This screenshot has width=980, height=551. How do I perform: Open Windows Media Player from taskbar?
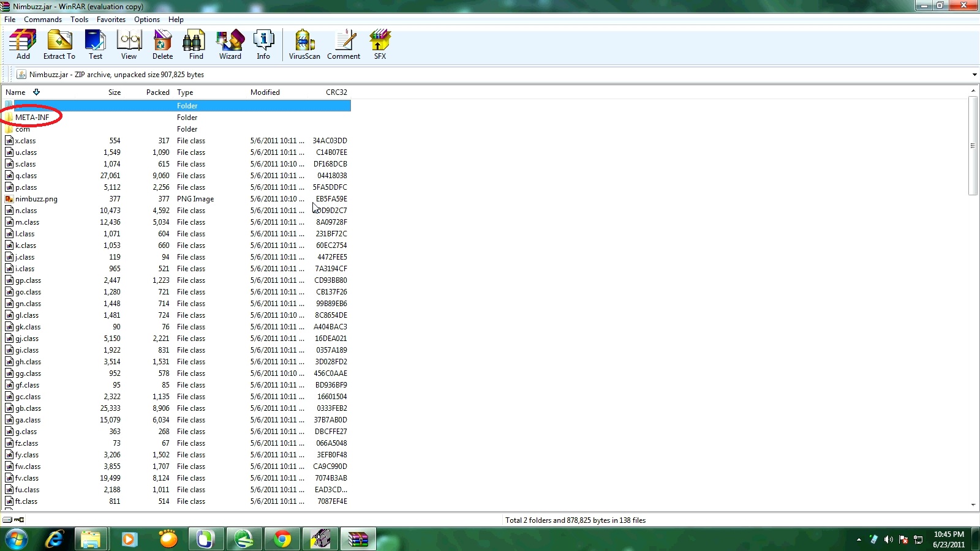coord(129,539)
